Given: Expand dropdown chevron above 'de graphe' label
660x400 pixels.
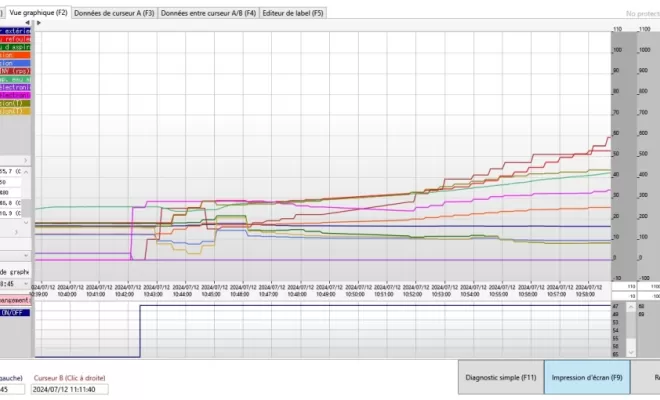Looking at the screenshot, I should point(26,256).
